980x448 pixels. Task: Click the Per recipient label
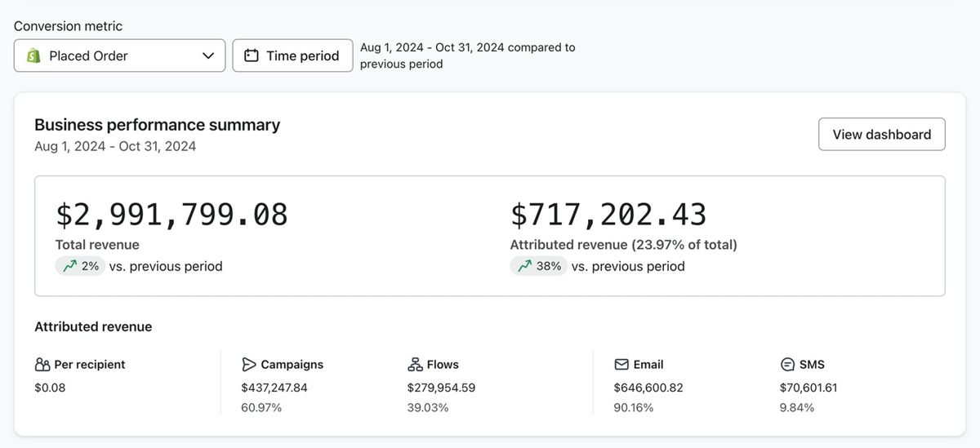pyautogui.click(x=90, y=365)
